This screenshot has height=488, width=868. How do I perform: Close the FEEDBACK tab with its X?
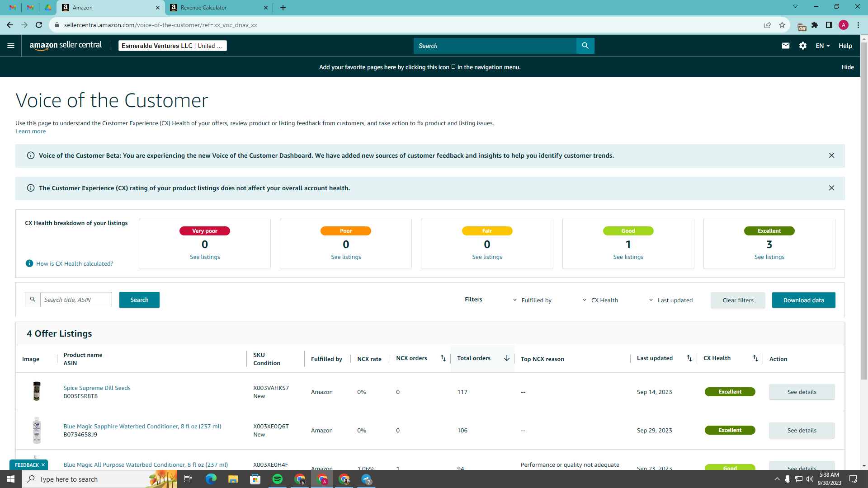coord(43,465)
